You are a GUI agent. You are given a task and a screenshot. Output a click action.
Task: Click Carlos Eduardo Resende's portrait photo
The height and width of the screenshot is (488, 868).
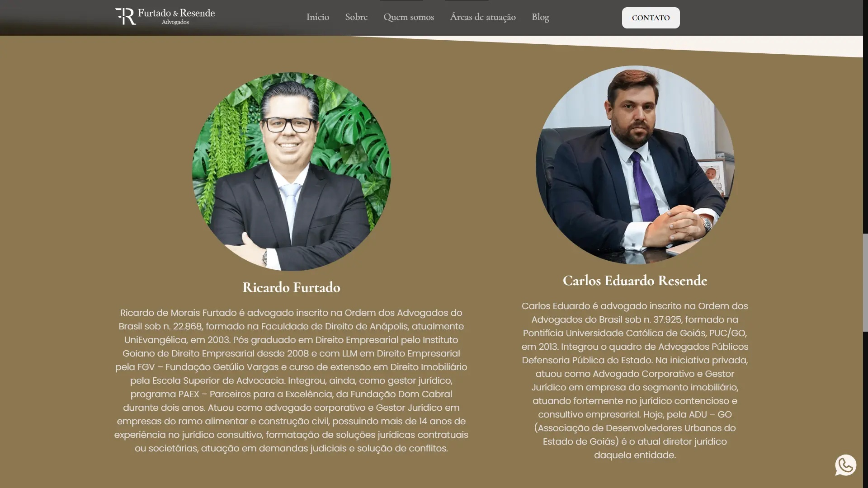tap(635, 165)
